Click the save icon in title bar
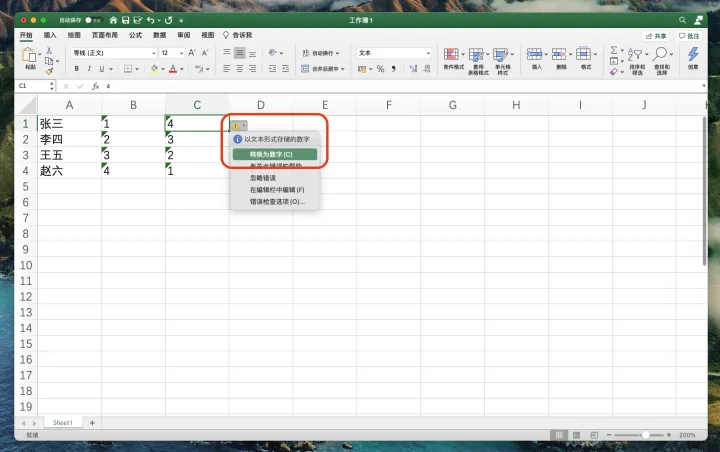Image resolution: width=720 pixels, height=452 pixels. (126, 19)
